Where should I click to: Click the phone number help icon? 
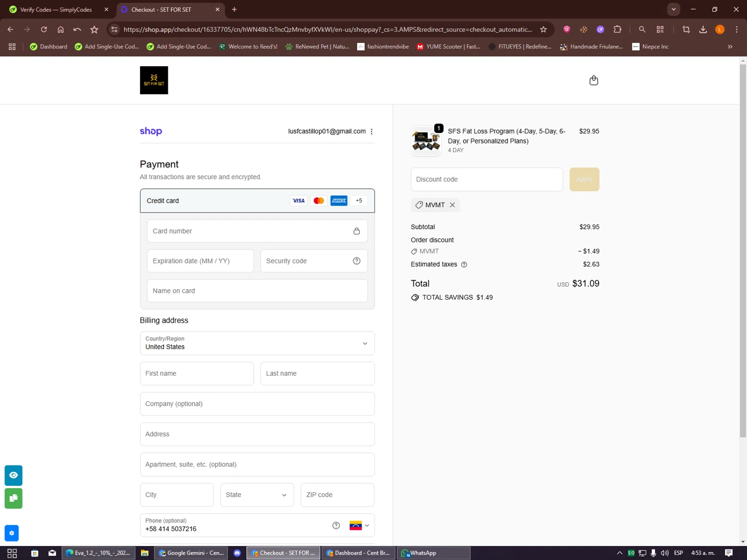[336, 526]
